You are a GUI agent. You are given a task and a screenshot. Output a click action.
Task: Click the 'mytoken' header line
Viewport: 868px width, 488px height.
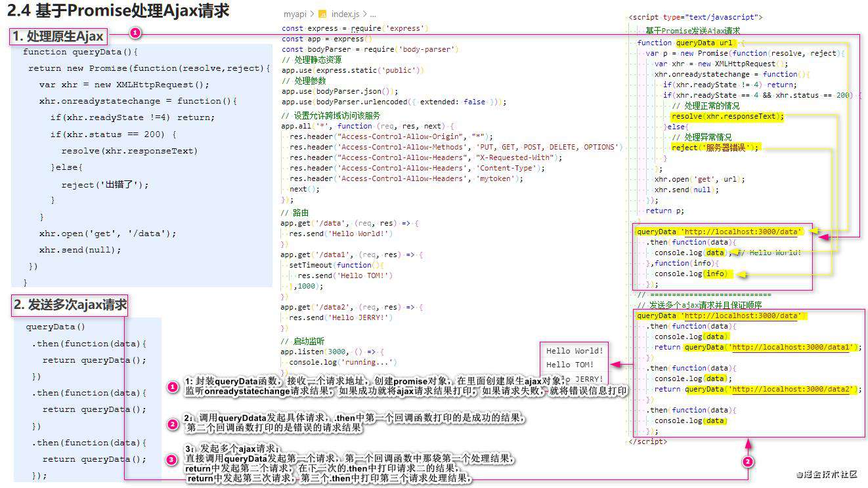click(x=406, y=178)
